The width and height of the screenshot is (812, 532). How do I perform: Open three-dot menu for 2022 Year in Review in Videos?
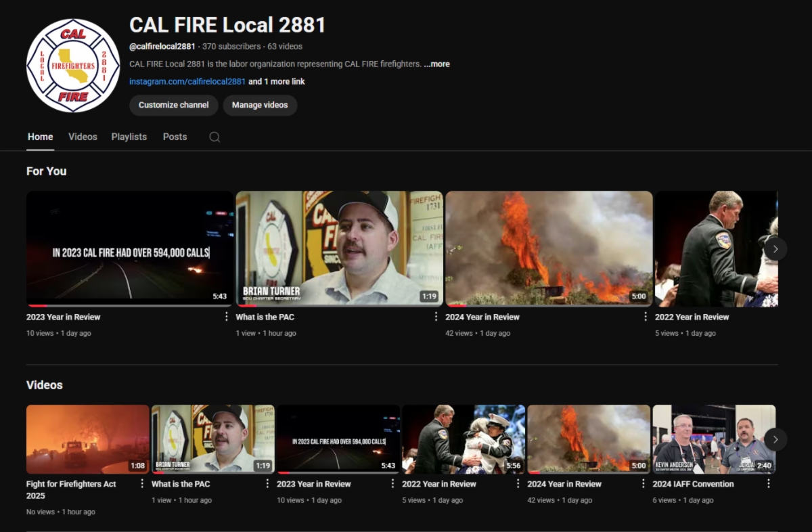click(518, 484)
